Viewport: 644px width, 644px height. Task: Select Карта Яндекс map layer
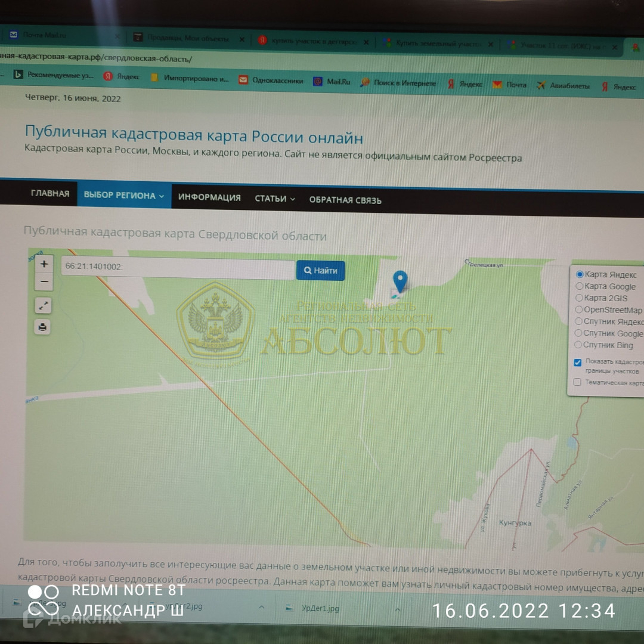click(580, 274)
